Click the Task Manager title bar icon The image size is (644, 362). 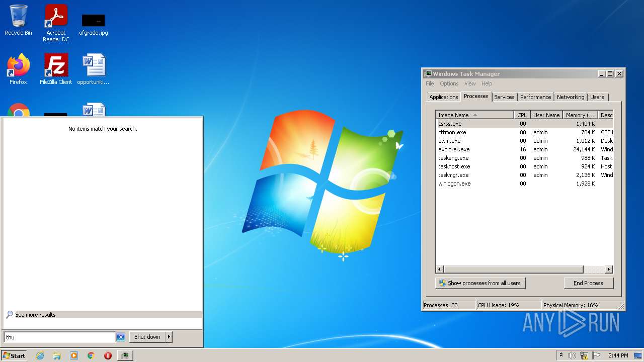(428, 73)
